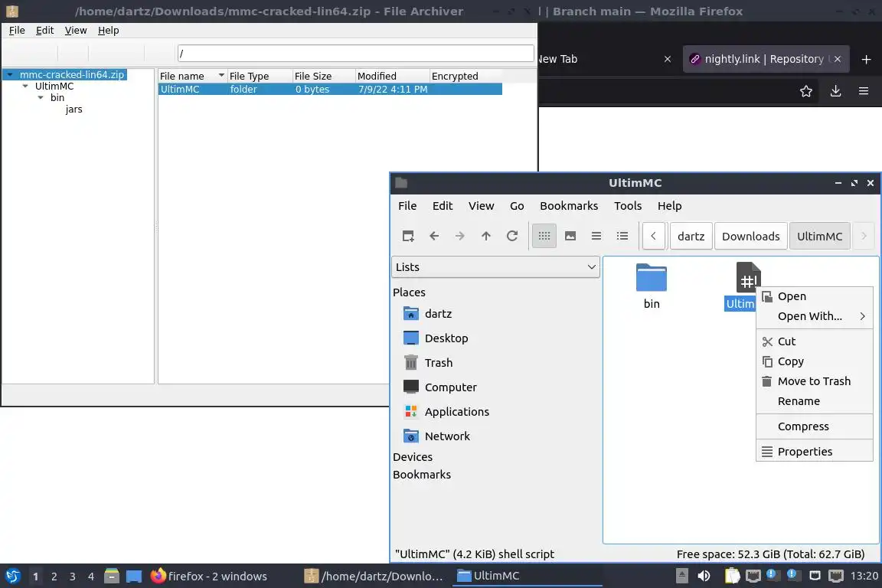Expand the Open With submenu arrow
The height and width of the screenshot is (588, 882).
click(862, 316)
